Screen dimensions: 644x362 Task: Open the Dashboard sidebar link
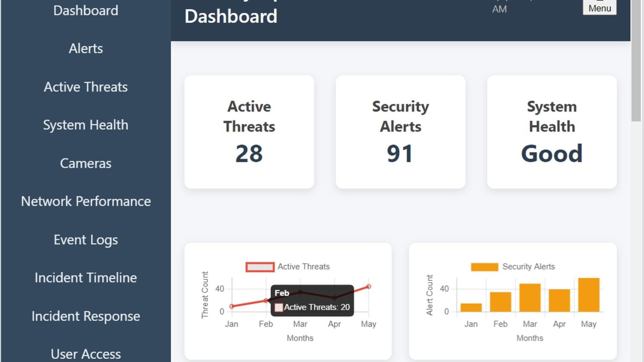click(x=86, y=10)
